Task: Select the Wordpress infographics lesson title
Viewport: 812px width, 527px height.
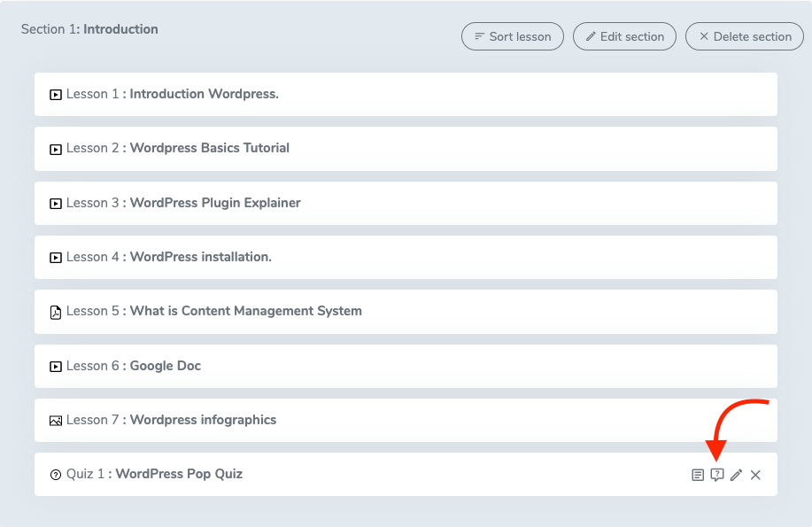Action: (x=203, y=420)
